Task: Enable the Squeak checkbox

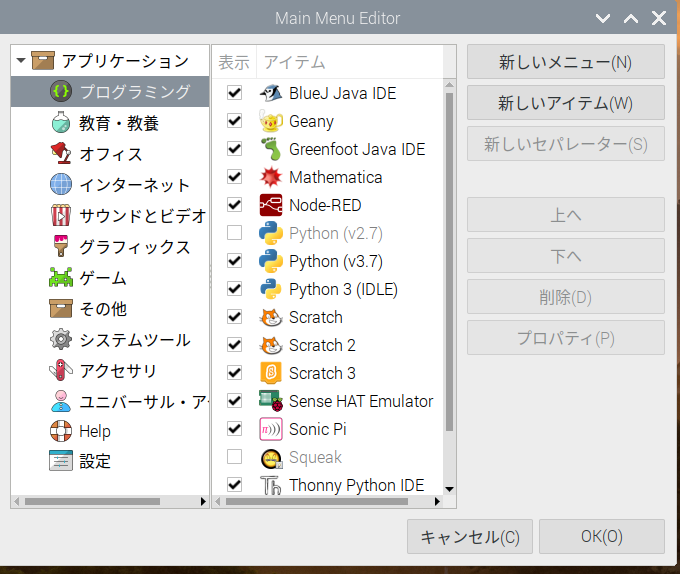Action: click(x=235, y=457)
